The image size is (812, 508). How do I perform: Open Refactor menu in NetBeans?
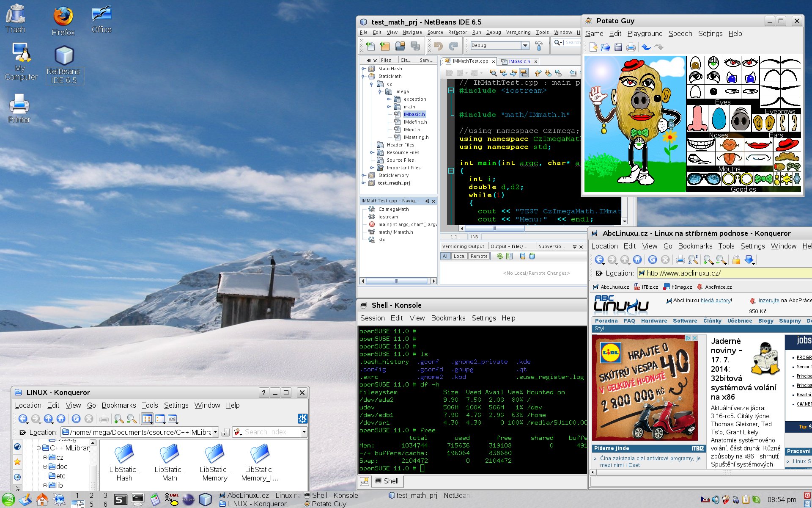[x=458, y=32]
